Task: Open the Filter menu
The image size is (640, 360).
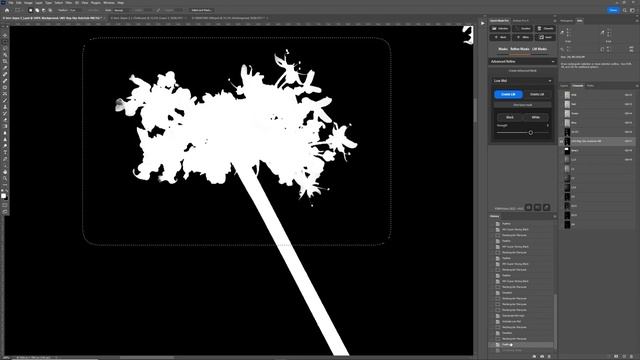Action: coord(69,3)
